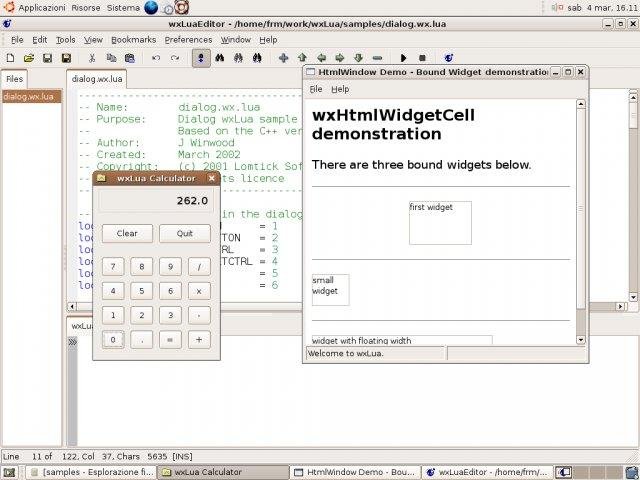
Task: Click the green down arrow bookmark icon
Action: (x=358, y=58)
